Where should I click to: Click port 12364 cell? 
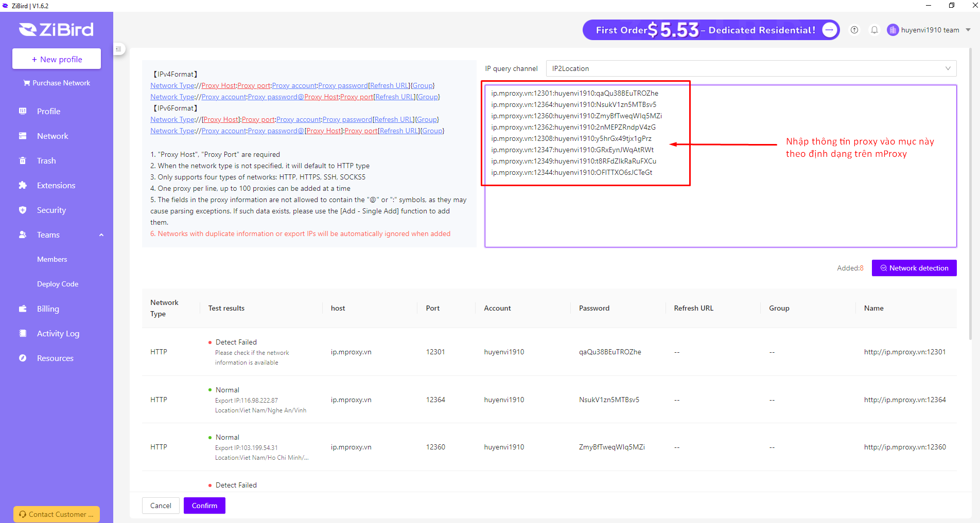coord(435,400)
